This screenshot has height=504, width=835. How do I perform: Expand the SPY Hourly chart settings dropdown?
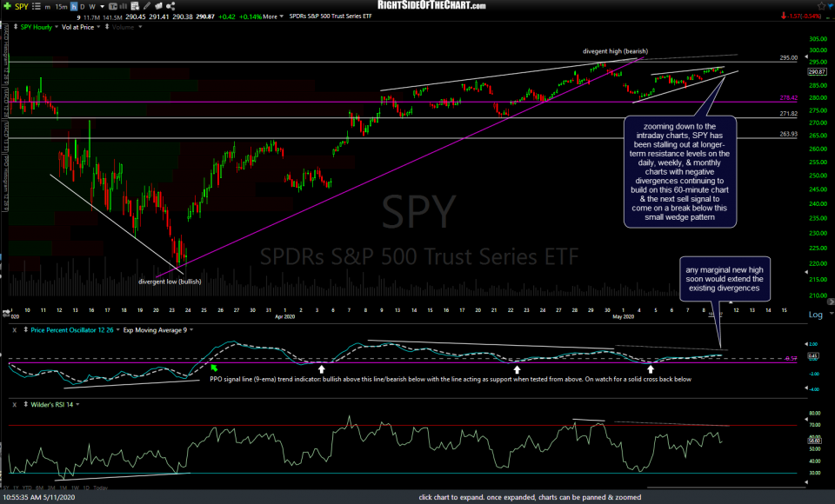tap(56, 27)
